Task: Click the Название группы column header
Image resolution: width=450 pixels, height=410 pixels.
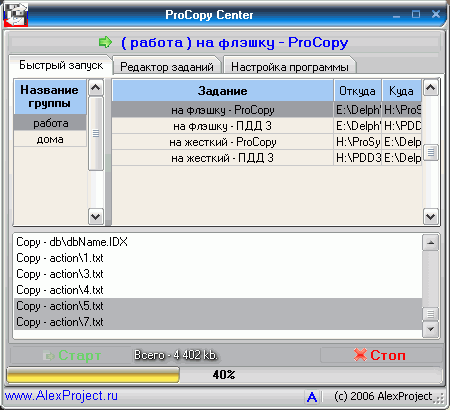Action: [x=50, y=97]
